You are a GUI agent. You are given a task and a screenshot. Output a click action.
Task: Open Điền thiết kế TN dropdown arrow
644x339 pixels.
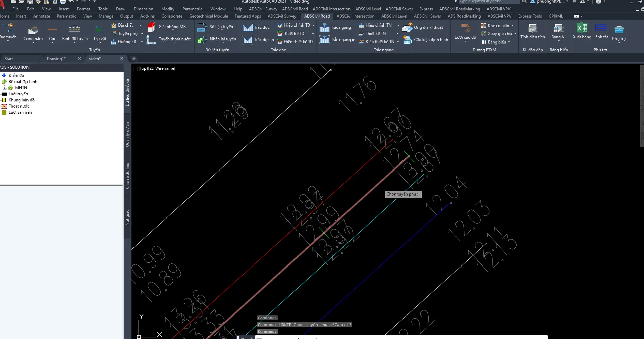click(x=398, y=42)
